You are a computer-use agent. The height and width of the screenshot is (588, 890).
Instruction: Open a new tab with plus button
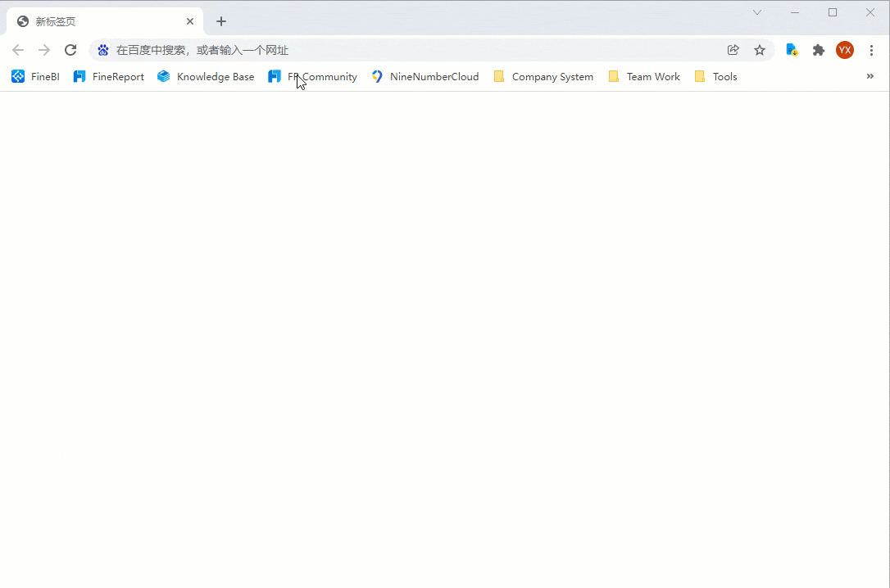tap(221, 21)
